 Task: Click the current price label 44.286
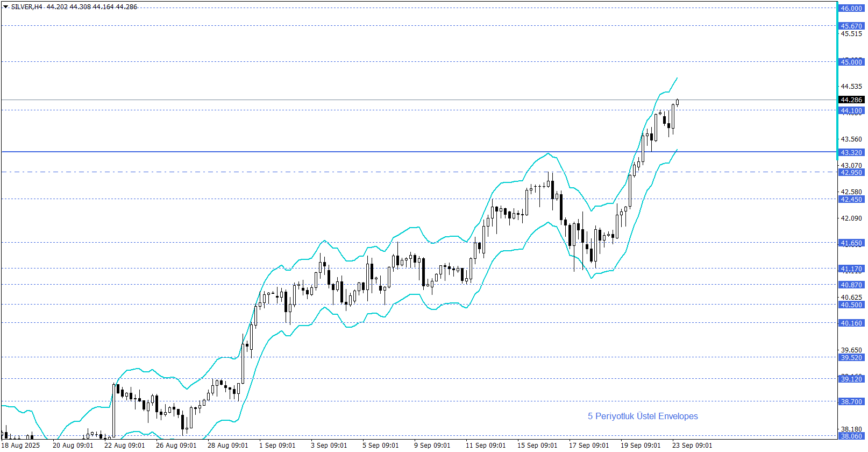(x=851, y=100)
